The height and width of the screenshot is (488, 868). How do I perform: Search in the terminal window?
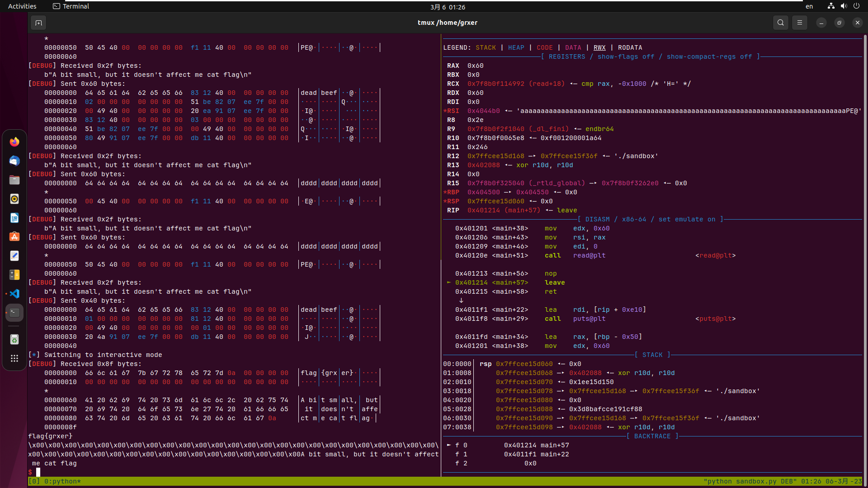click(780, 23)
